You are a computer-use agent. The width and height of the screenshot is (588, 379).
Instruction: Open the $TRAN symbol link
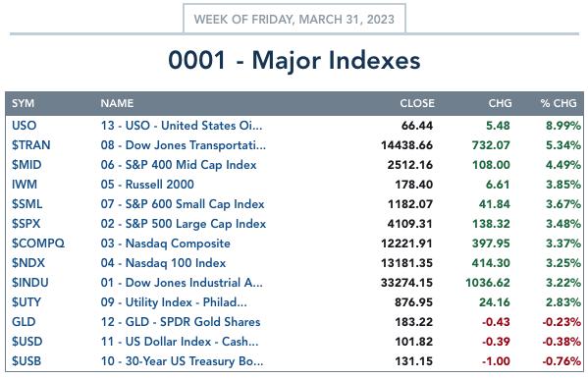coord(31,145)
